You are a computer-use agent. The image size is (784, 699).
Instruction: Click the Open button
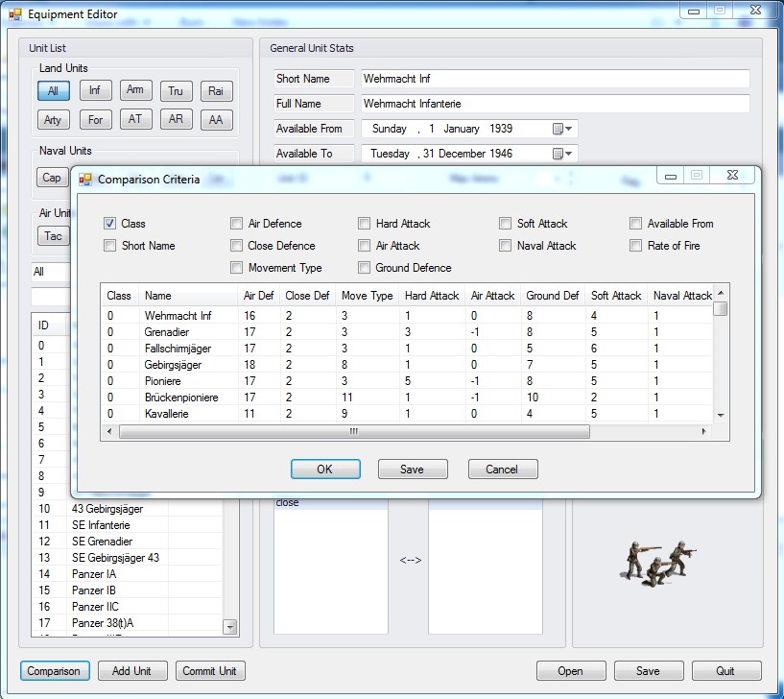(x=571, y=671)
